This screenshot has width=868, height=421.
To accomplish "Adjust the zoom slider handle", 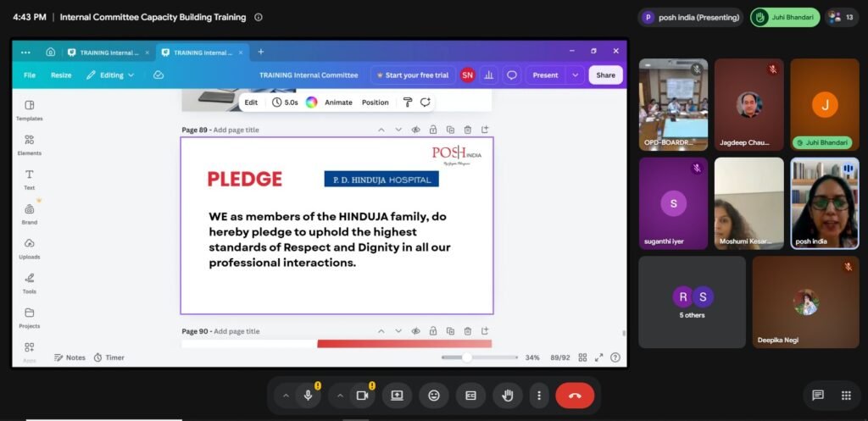I will [x=467, y=357].
